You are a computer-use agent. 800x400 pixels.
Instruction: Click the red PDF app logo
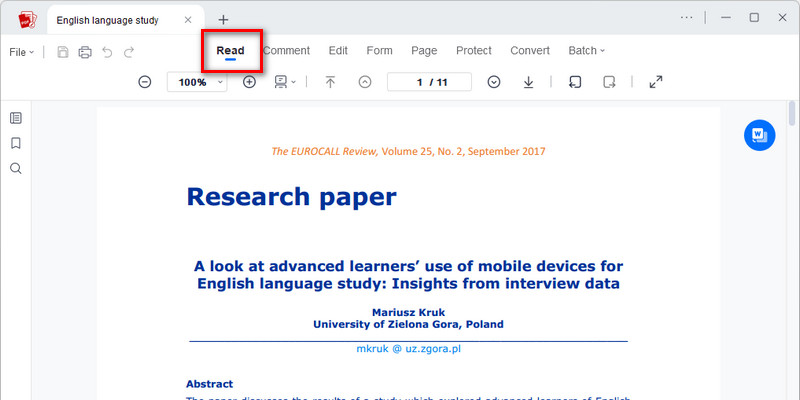pyautogui.click(x=28, y=20)
